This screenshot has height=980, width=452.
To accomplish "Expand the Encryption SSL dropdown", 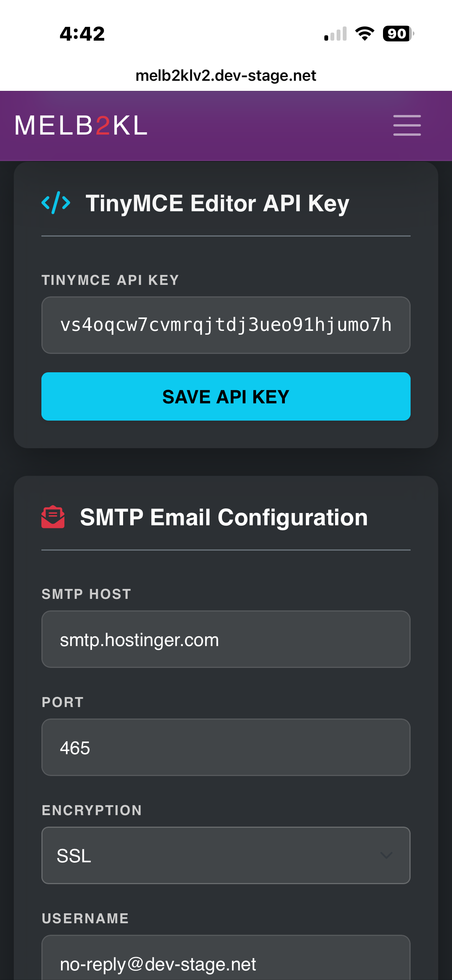I will coord(226,855).
